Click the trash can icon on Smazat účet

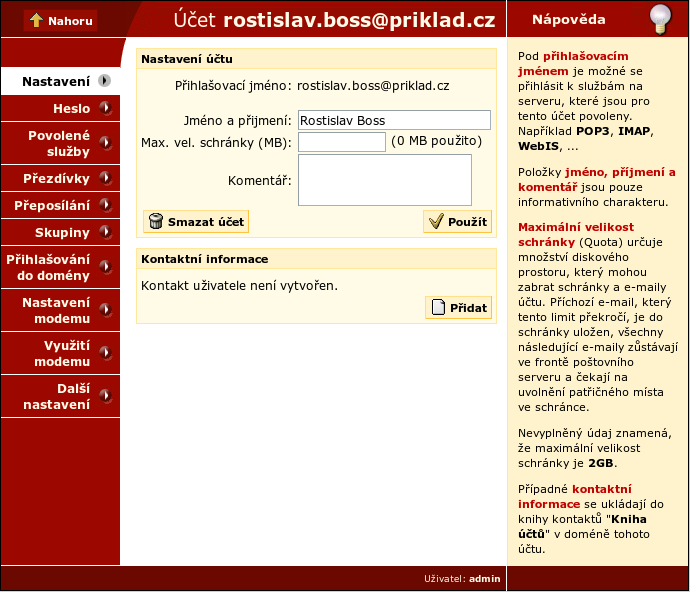click(x=156, y=221)
